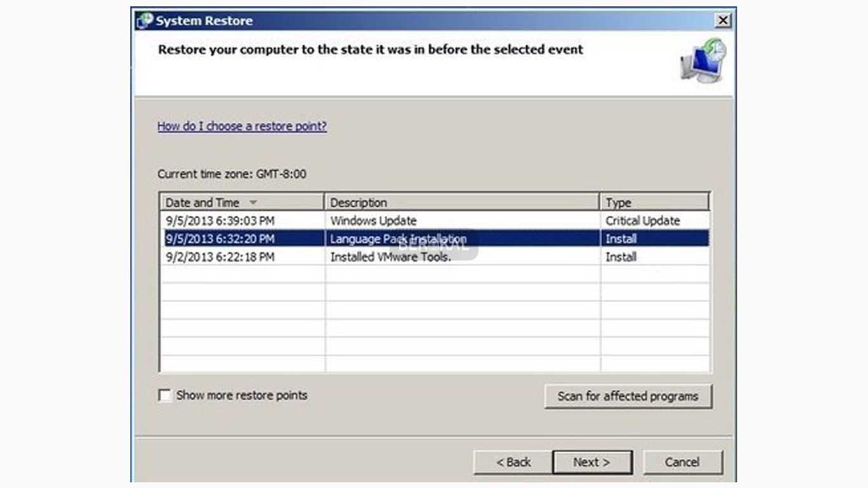
Task: Click the System Restore computer clock graphic
Action: tap(703, 60)
